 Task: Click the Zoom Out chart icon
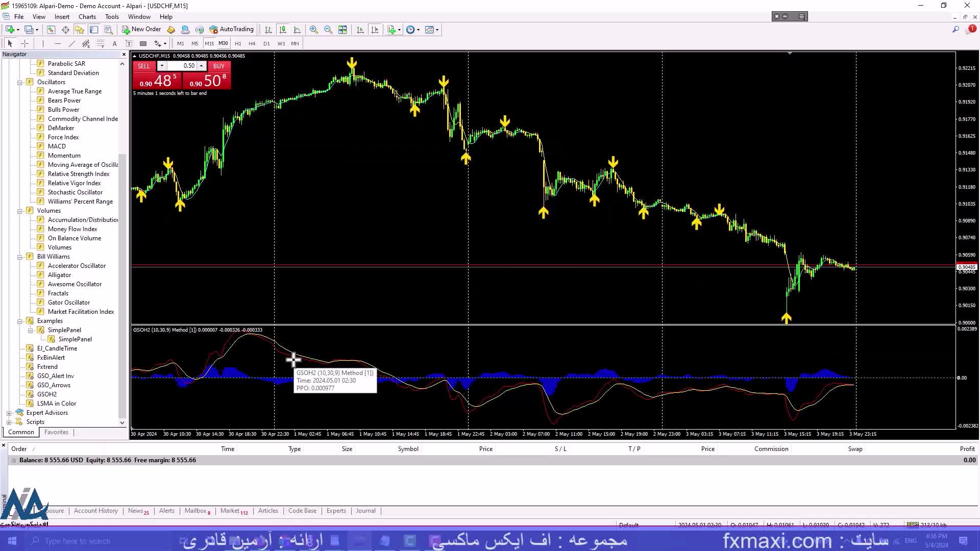(x=328, y=30)
